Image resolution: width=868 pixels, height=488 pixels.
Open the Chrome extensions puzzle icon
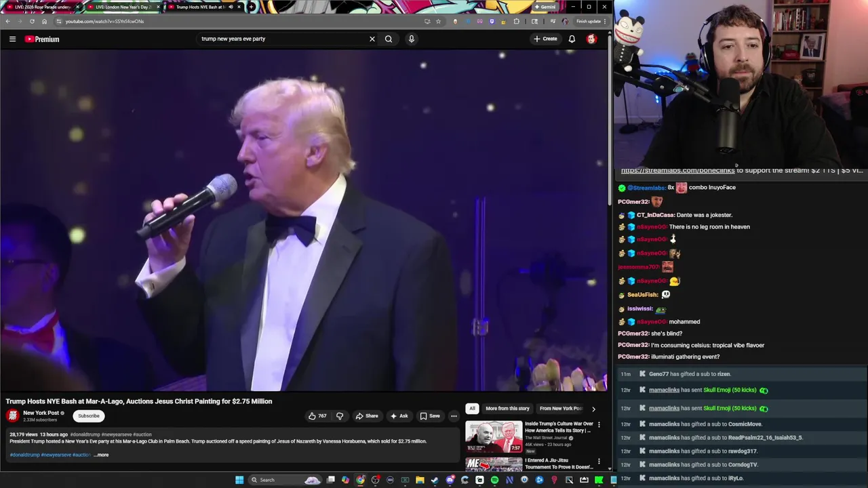(517, 21)
